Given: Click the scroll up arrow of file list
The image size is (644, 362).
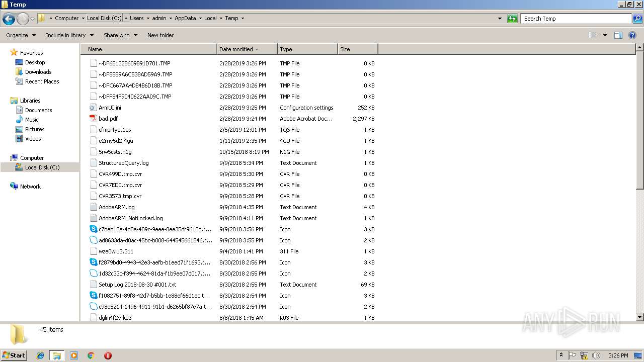Looking at the screenshot, I should tap(640, 48).
